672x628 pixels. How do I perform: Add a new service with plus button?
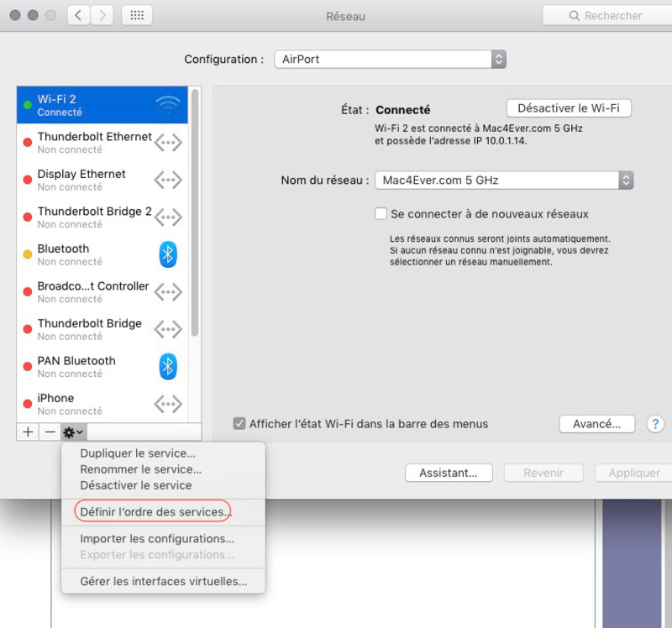(28, 432)
